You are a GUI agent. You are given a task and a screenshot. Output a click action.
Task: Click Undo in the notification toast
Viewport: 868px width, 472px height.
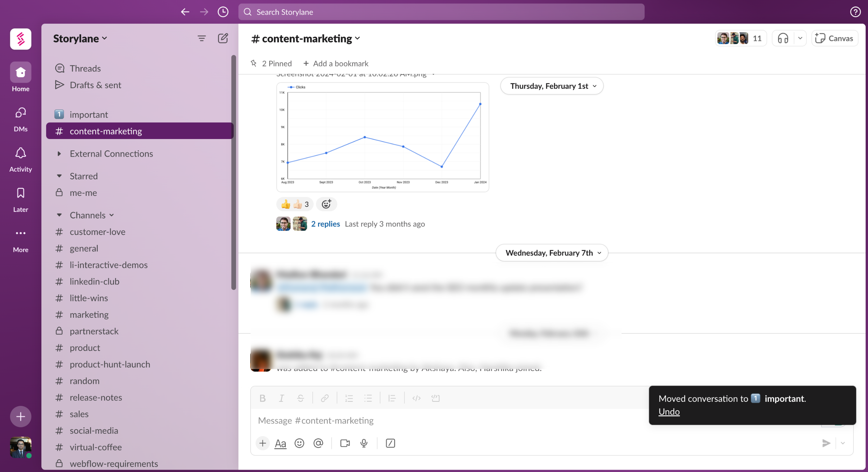coord(669,412)
